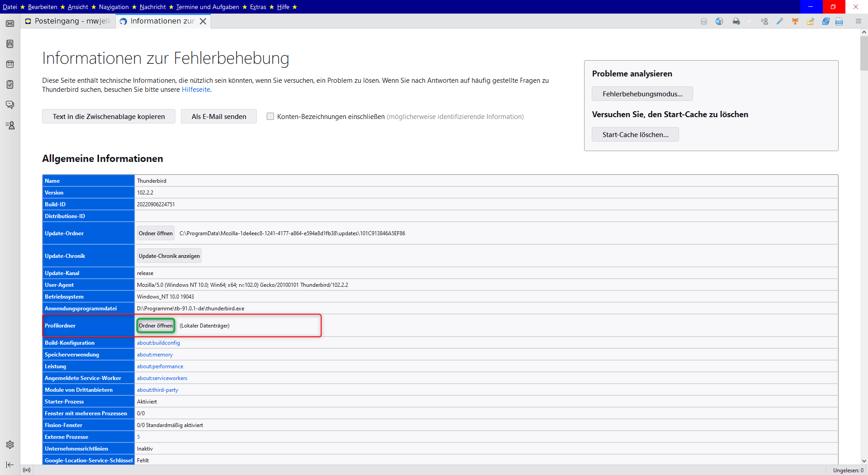Switch to the Calendar sidebar icon
Viewport: 868px width, 475px height.
(x=10, y=64)
